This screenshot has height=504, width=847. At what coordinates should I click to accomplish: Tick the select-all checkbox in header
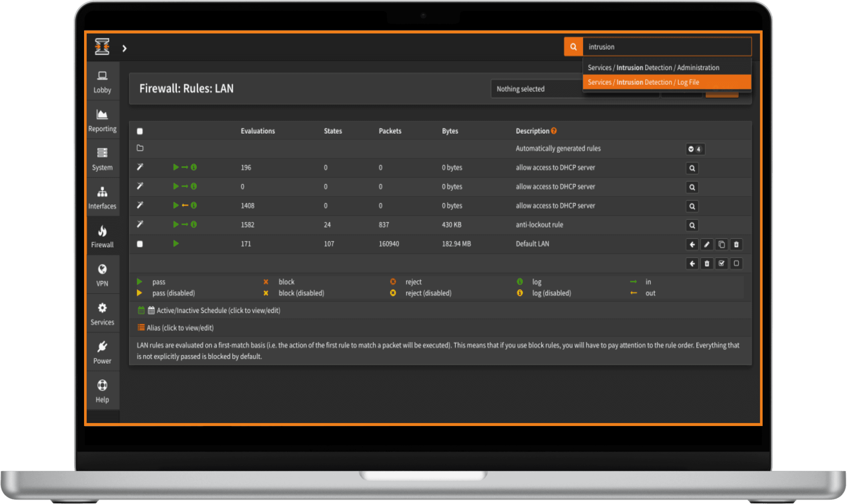[140, 131]
